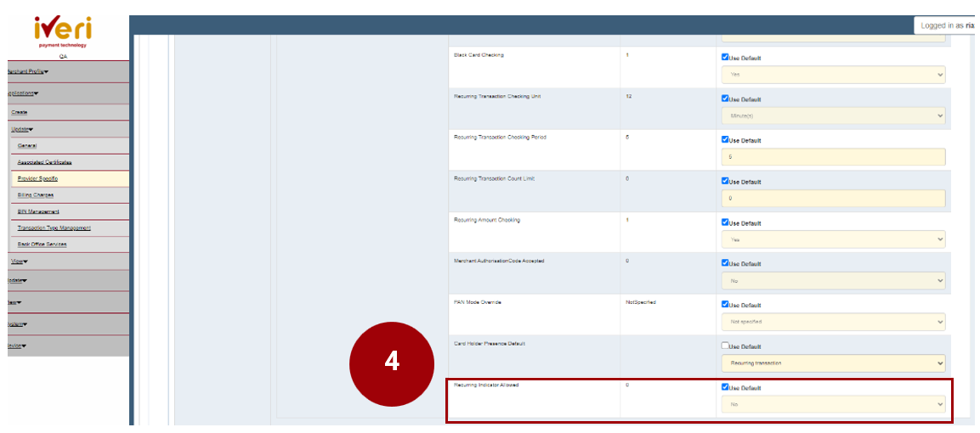
Task: Open the Recurring Indicator Allowed dropdown
Action: pos(833,405)
